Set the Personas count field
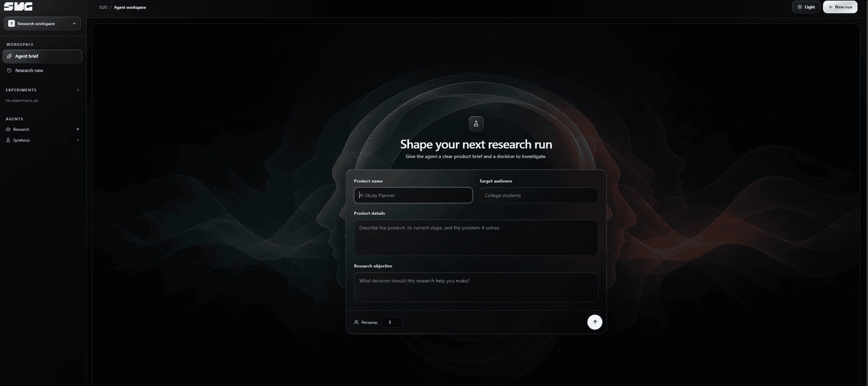This screenshot has height=386, width=868. 392,322
